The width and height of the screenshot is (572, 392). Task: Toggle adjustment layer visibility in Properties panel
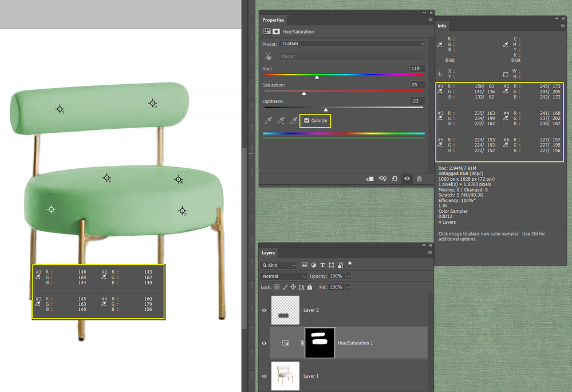pos(407,179)
